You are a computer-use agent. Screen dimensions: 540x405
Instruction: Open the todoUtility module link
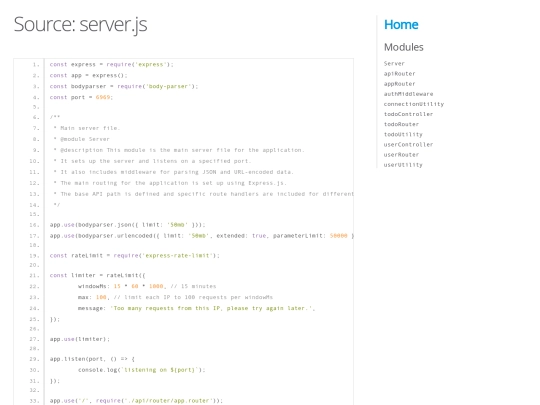403,134
